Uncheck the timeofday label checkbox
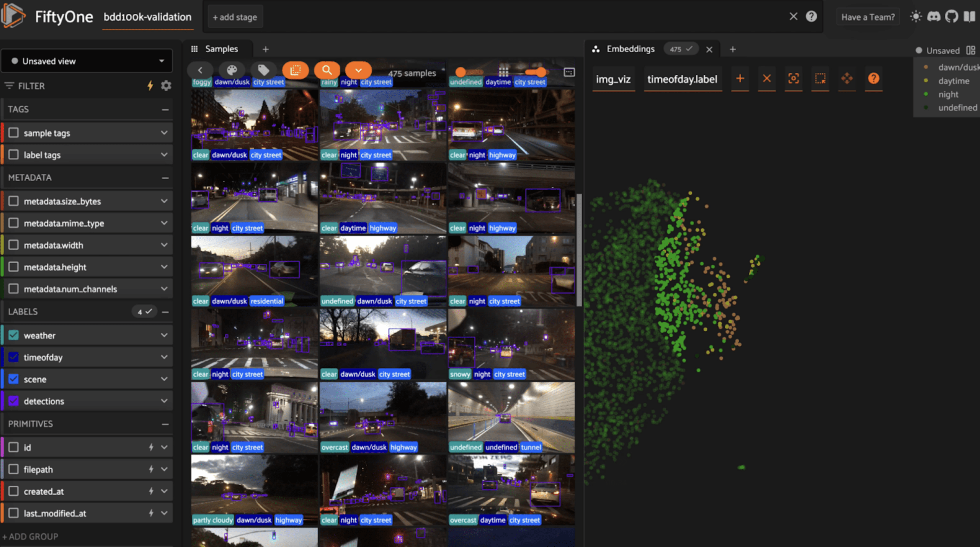980x547 pixels. tap(14, 357)
